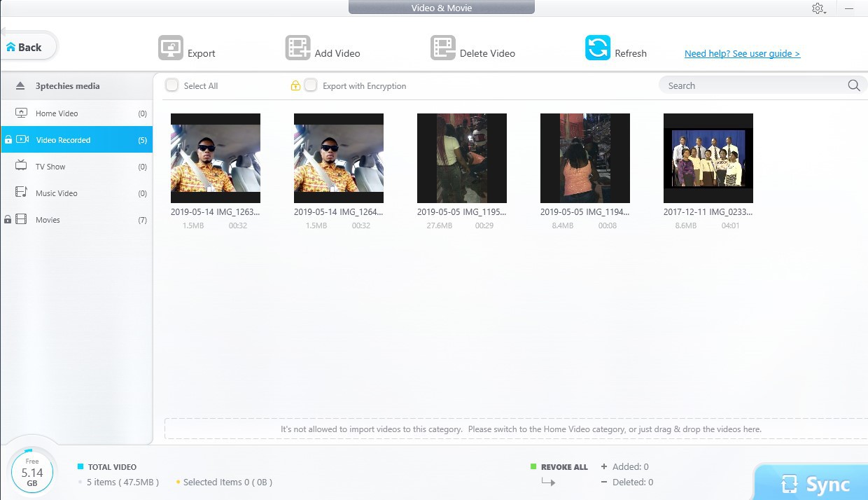Click the yellow encryption lock icon
Screen dimensions: 868x500
click(295, 86)
